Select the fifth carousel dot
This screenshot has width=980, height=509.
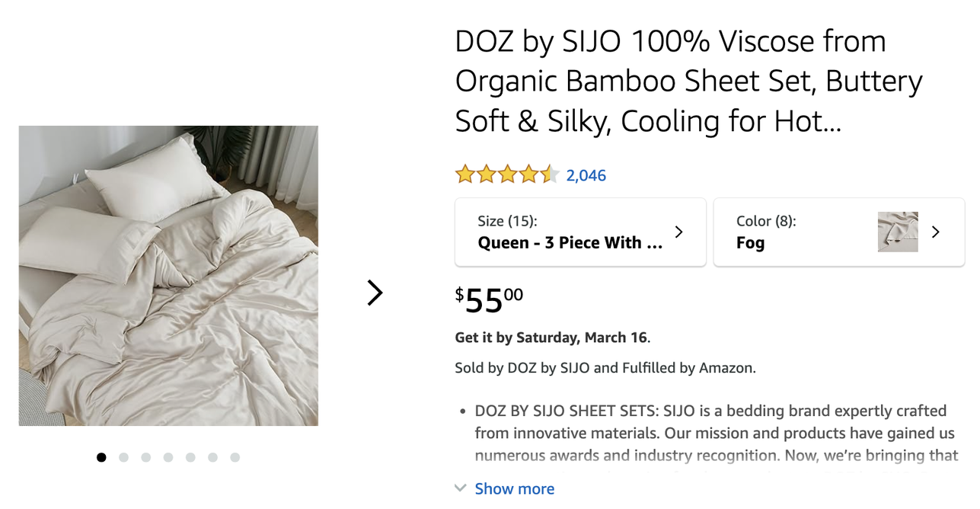click(190, 457)
